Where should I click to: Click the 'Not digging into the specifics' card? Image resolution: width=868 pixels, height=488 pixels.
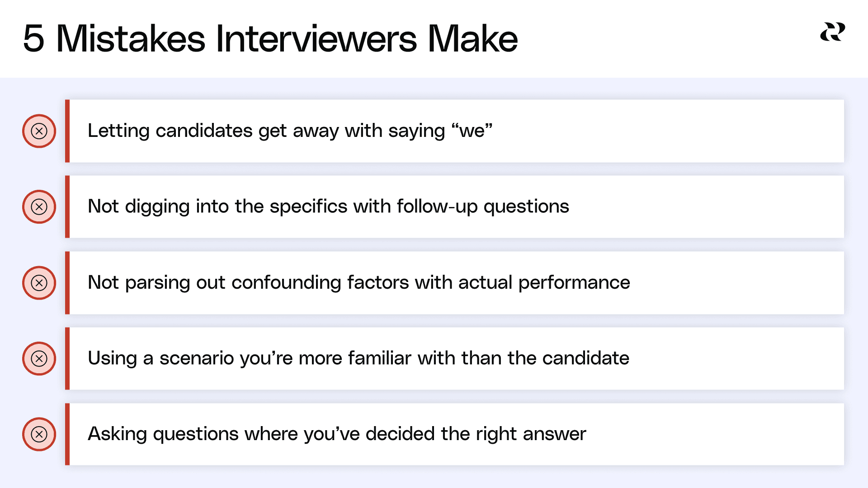pos(454,207)
